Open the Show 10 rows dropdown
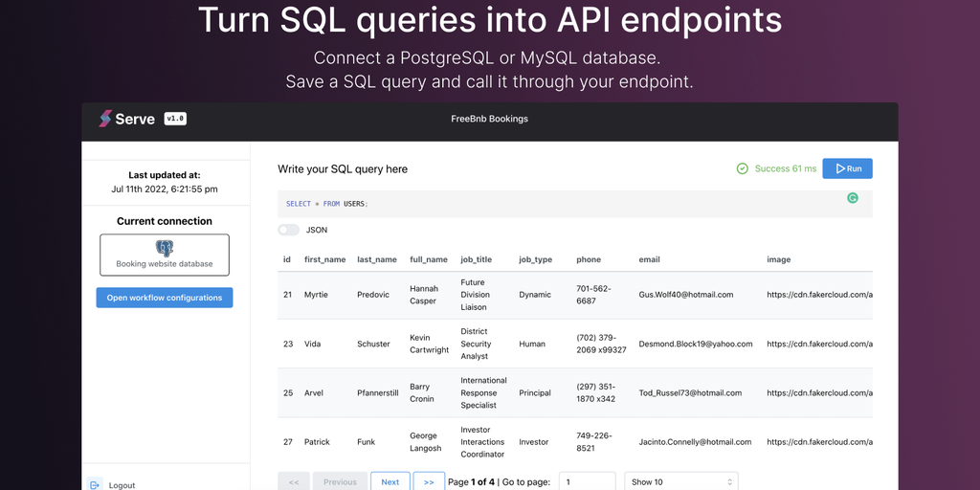 [x=680, y=481]
